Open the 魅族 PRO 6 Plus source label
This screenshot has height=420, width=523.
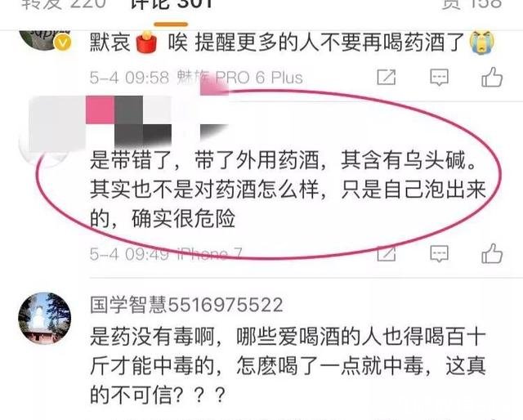tap(239, 78)
